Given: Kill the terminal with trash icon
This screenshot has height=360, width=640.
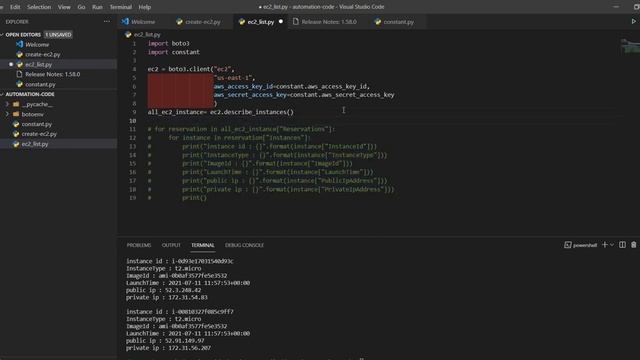Looking at the screenshot, I should click(633, 245).
